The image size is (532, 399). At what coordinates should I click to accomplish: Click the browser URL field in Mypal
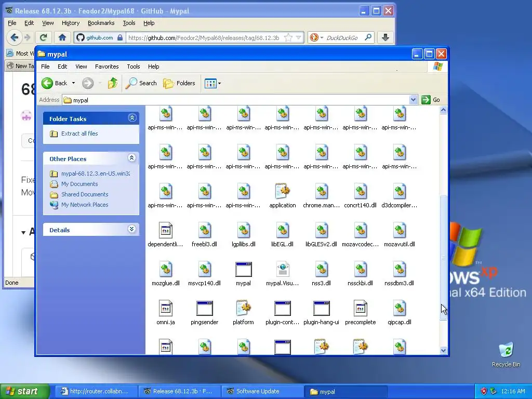coord(204,37)
